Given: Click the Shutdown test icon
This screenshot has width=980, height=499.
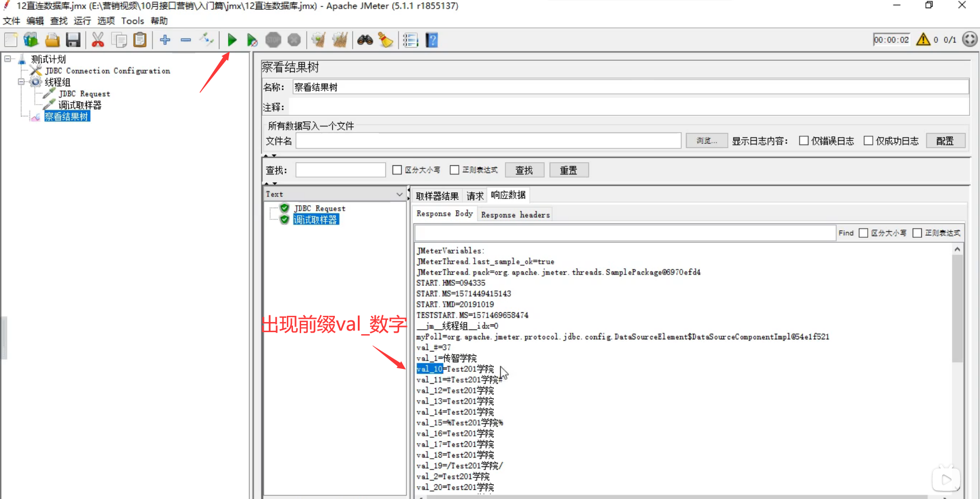Looking at the screenshot, I should click(294, 40).
